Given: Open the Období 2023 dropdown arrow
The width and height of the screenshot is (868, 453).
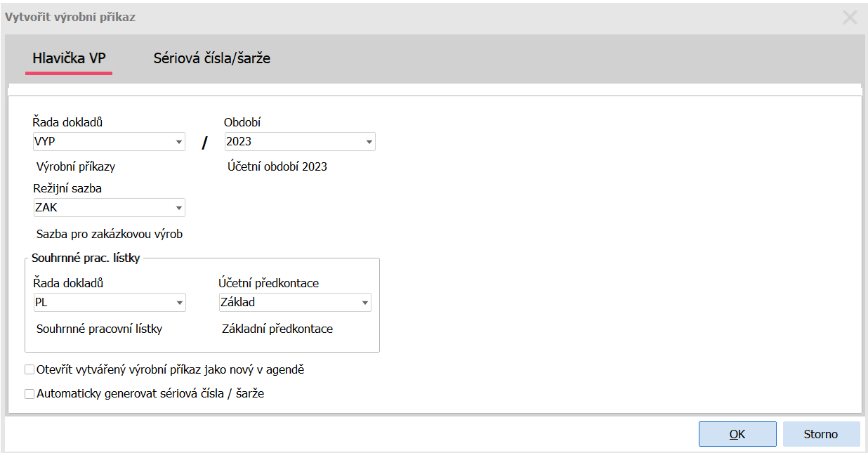Looking at the screenshot, I should click(369, 142).
